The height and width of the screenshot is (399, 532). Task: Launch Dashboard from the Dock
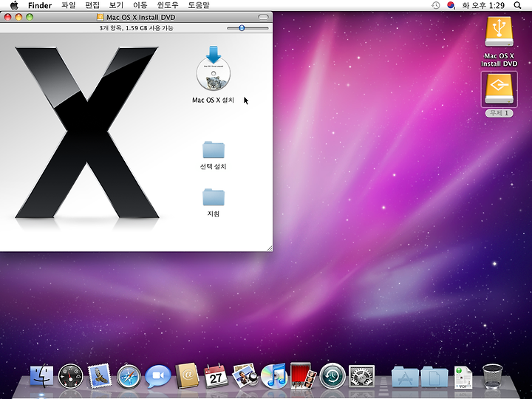71,376
